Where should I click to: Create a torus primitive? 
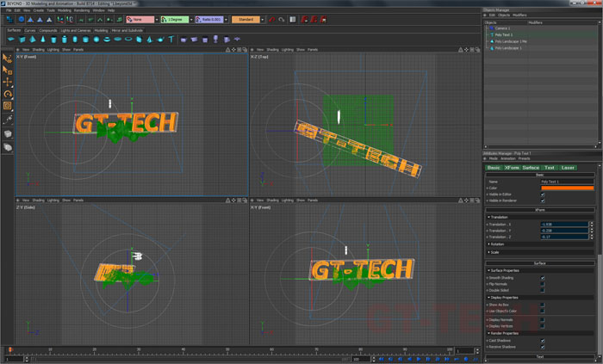(x=107, y=40)
